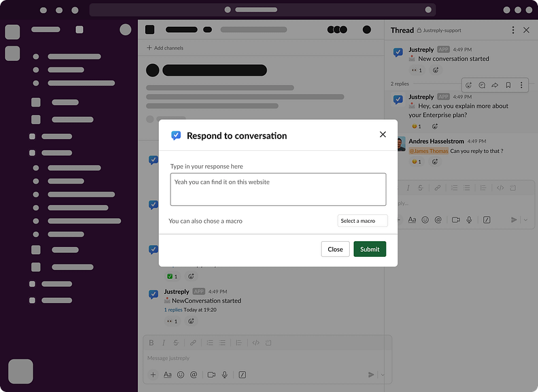538x392 pixels.
Task: Insert link in thread reply composer
Action: (x=437, y=188)
